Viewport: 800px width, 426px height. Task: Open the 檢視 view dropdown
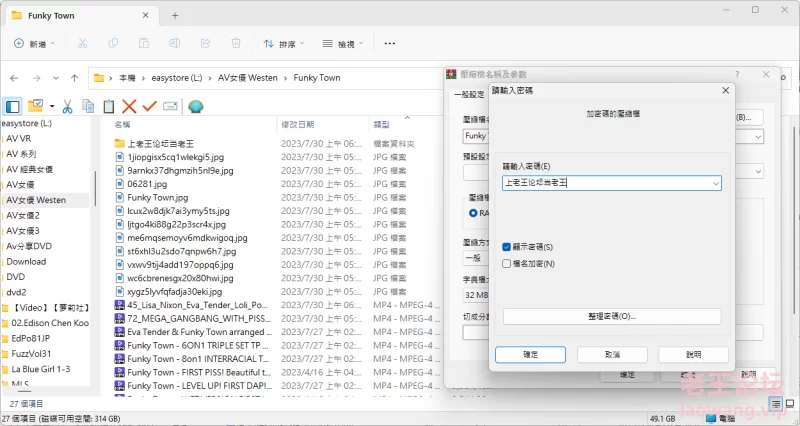coord(344,44)
